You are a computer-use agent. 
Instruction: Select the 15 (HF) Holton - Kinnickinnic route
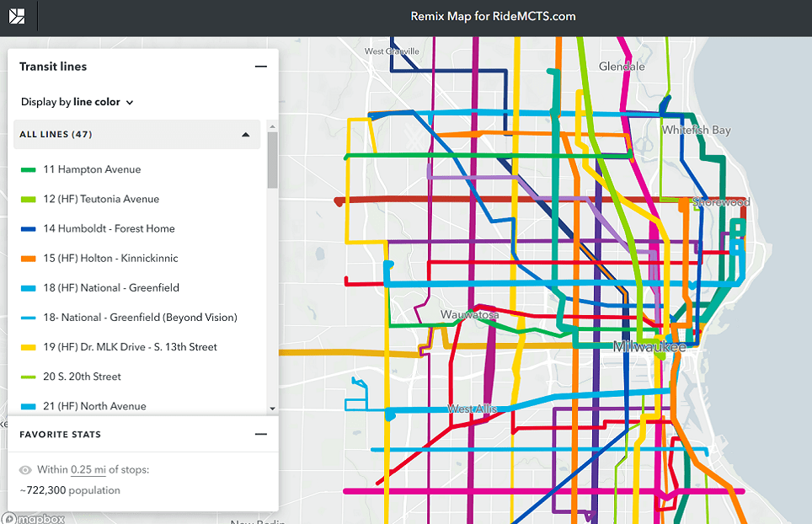click(110, 258)
